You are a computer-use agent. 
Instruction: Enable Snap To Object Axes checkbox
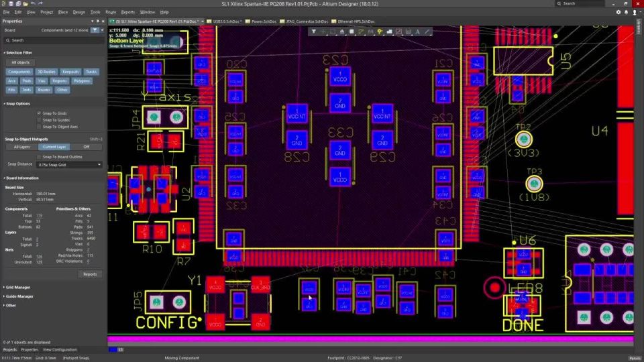(39, 127)
